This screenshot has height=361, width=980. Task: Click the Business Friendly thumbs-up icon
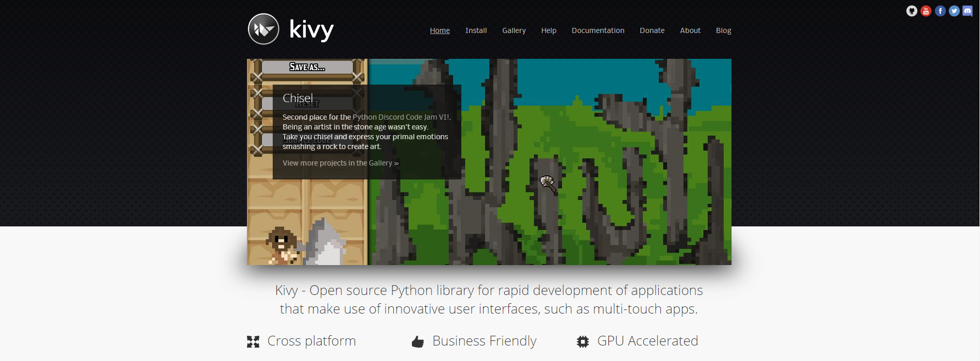pyautogui.click(x=418, y=341)
